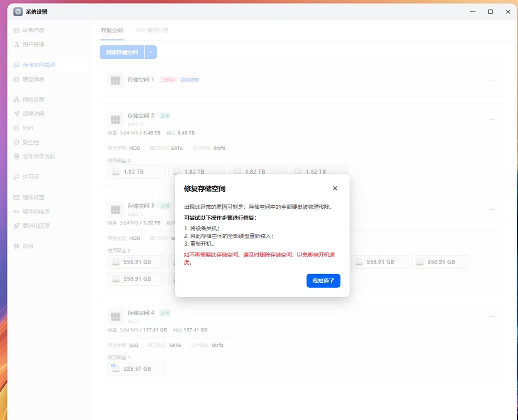Viewport: 518px width, 420px height.
Task: Open 应用 section in sidebar
Action: click(28, 246)
